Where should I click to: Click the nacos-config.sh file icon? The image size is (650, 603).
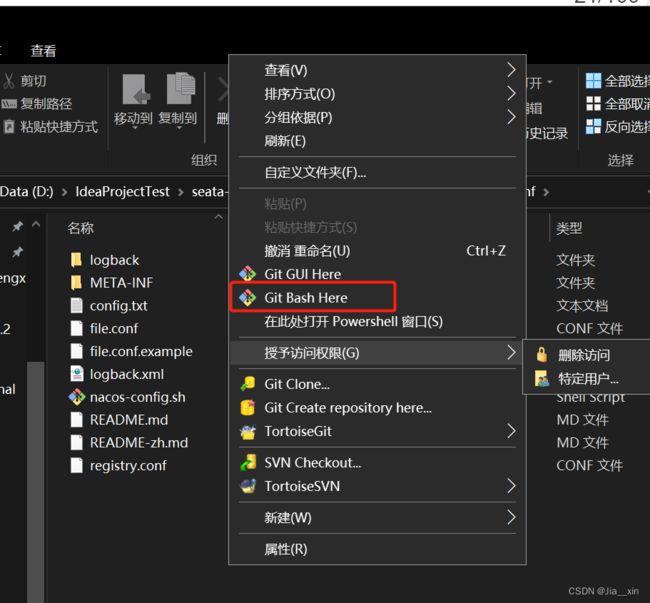(77, 397)
